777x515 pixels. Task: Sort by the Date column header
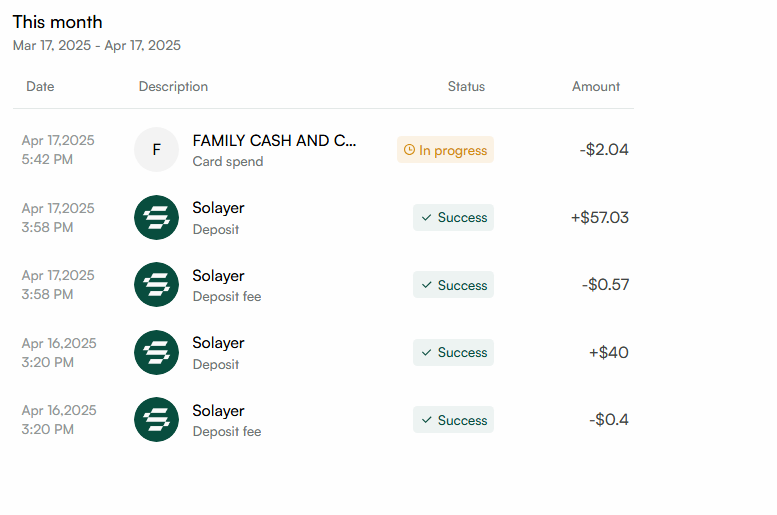[x=40, y=86]
